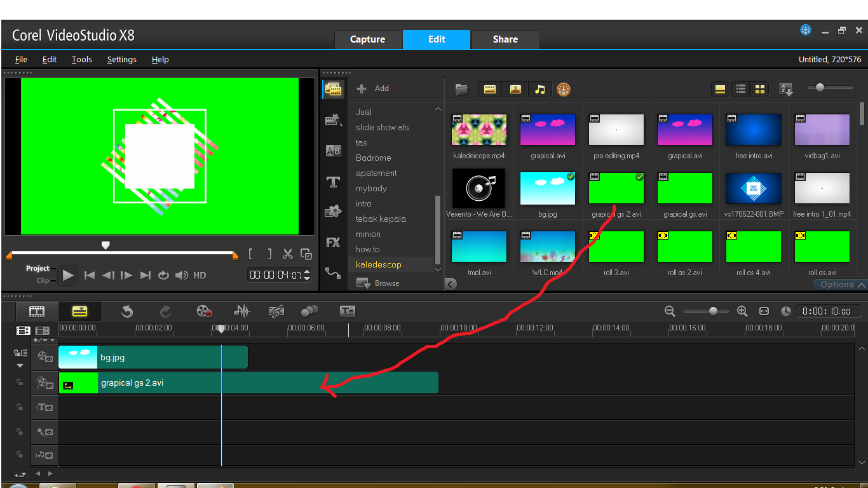Open the Edit menu
This screenshot has width=868, height=488.
click(x=50, y=59)
